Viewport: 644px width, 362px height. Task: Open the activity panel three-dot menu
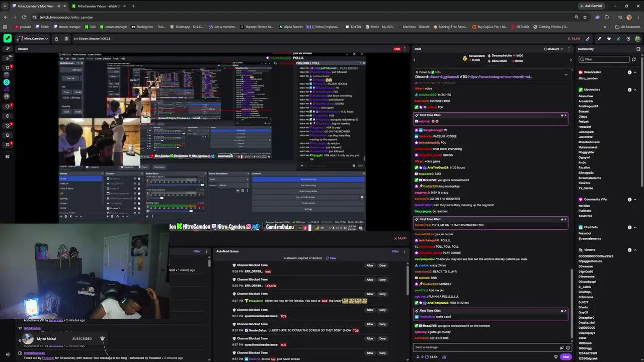pos(207,251)
